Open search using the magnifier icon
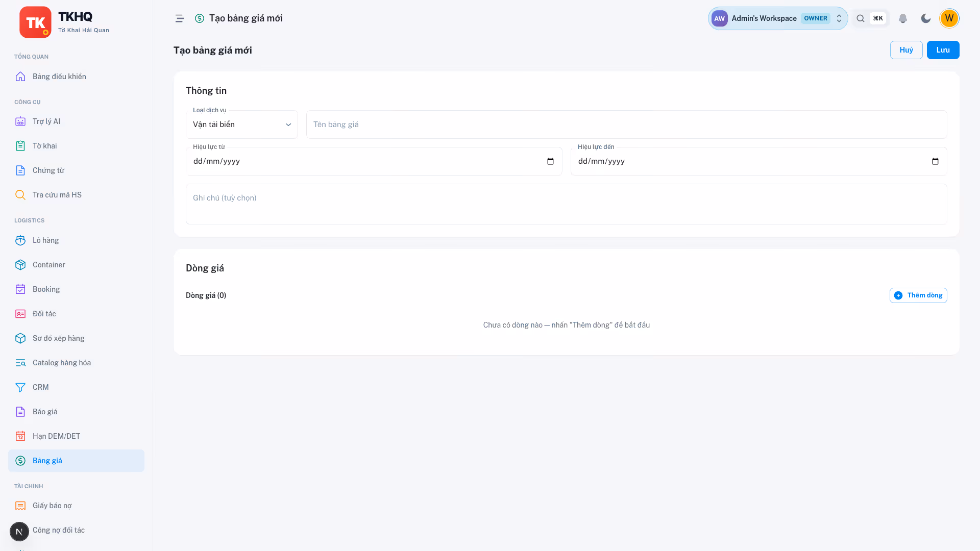 [x=861, y=18]
